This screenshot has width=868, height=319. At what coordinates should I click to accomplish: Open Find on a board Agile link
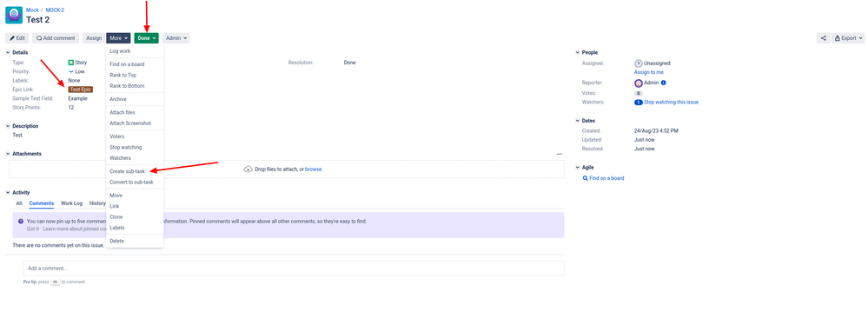606,178
